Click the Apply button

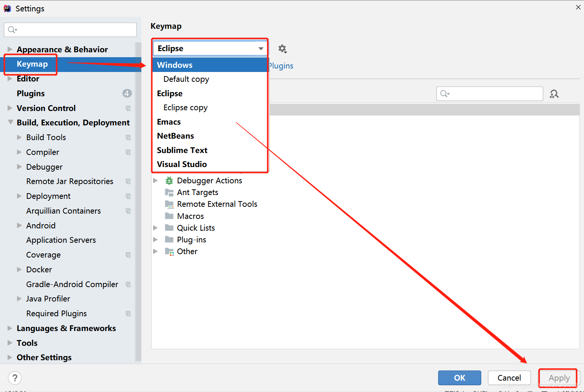pyautogui.click(x=559, y=378)
